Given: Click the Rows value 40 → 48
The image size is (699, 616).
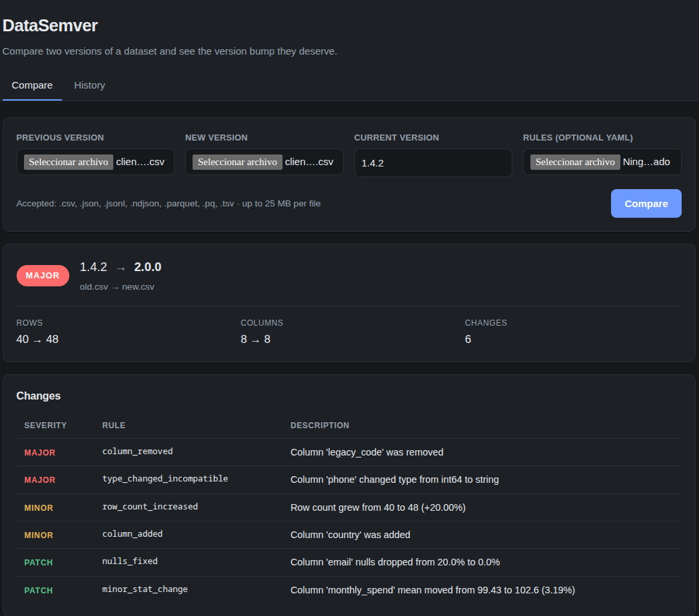Looking at the screenshot, I should click(37, 340).
